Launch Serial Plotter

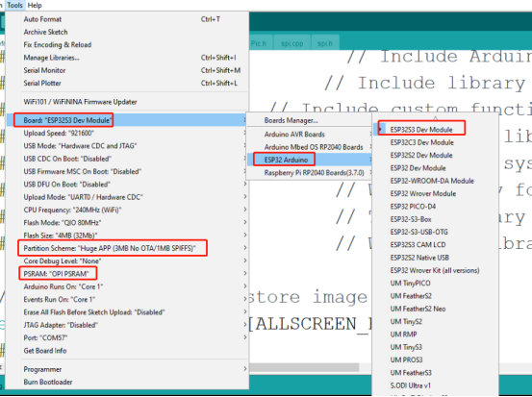127,83
